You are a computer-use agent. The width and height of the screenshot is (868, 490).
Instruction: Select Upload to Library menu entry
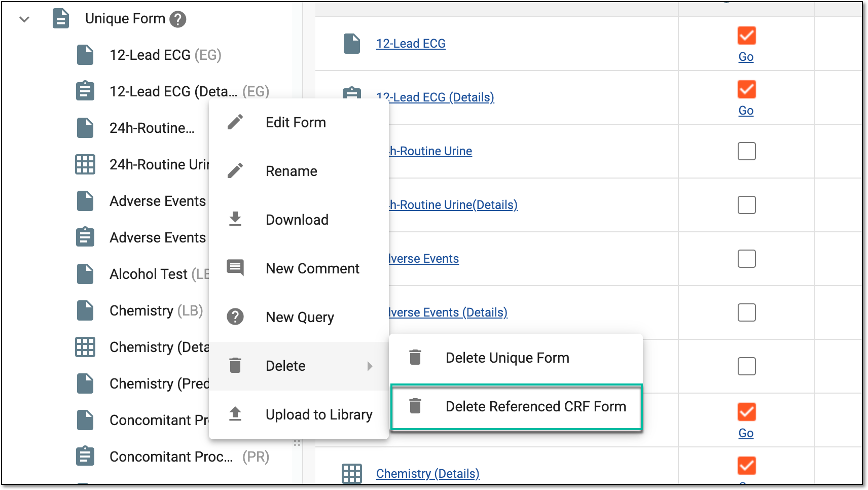[x=299, y=415]
